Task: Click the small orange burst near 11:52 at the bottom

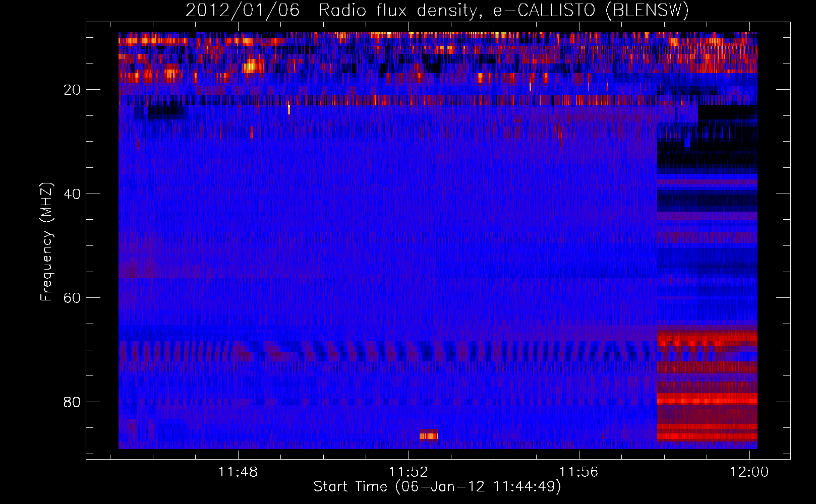Action: 429,436
